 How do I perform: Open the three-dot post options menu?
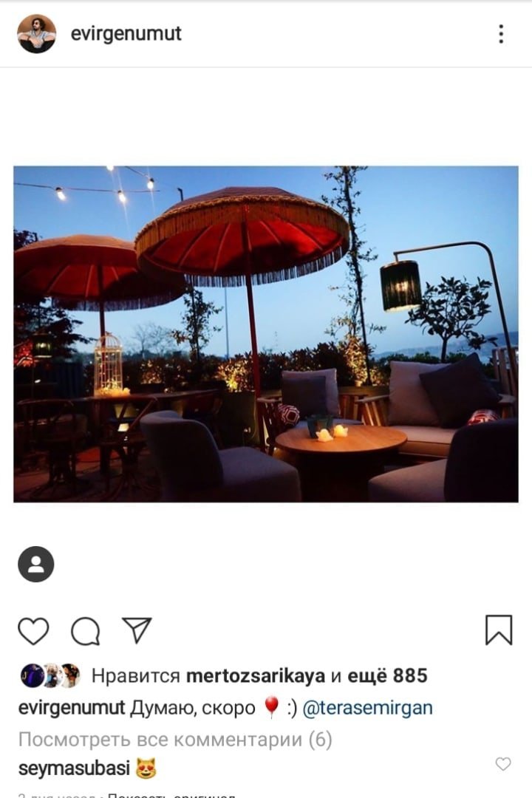pyautogui.click(x=501, y=34)
